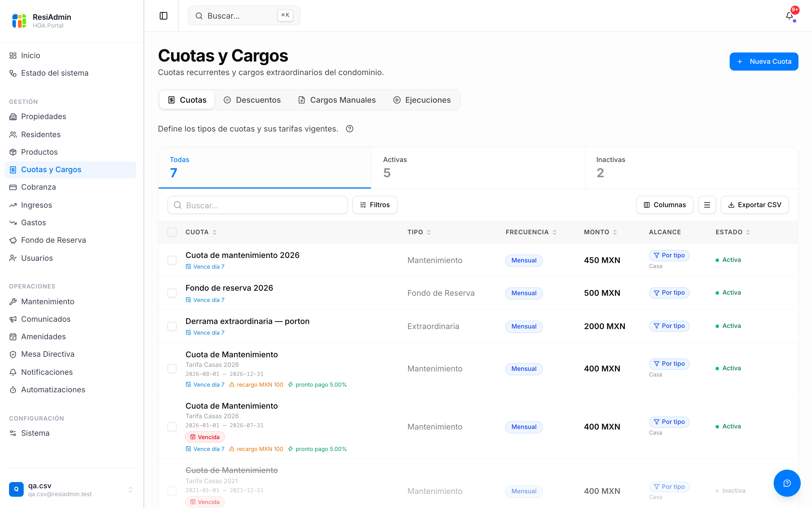
Task: Sort by ESTADO column
Action: click(x=732, y=232)
